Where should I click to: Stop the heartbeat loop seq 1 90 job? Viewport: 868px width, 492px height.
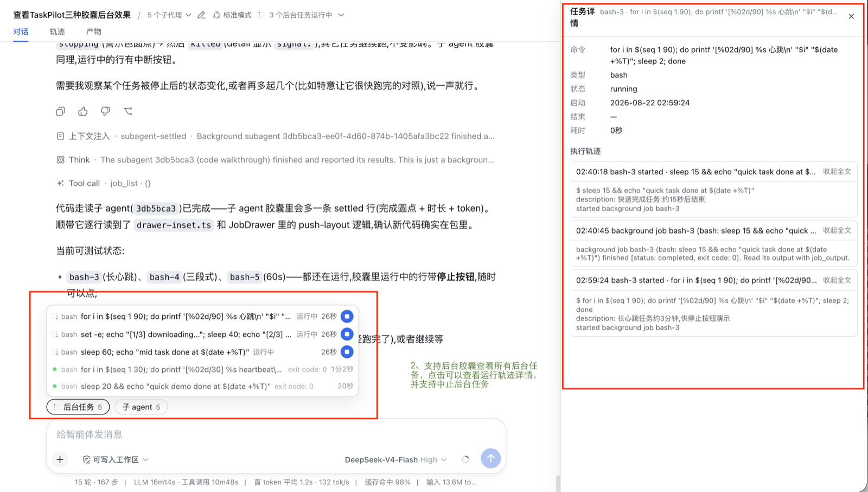click(347, 316)
